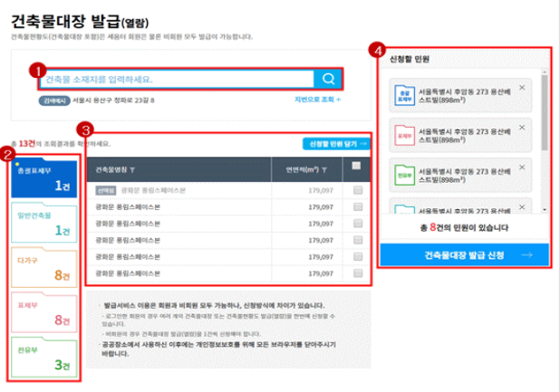Click the 신청할 민원 담기 button
Image resolution: width=560 pixels, height=392 pixels.
click(336, 144)
